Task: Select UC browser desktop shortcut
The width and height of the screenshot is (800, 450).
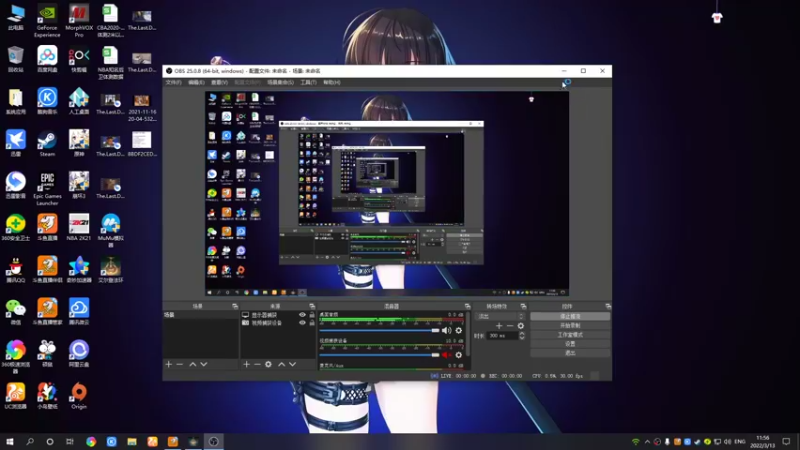Action: [x=15, y=396]
